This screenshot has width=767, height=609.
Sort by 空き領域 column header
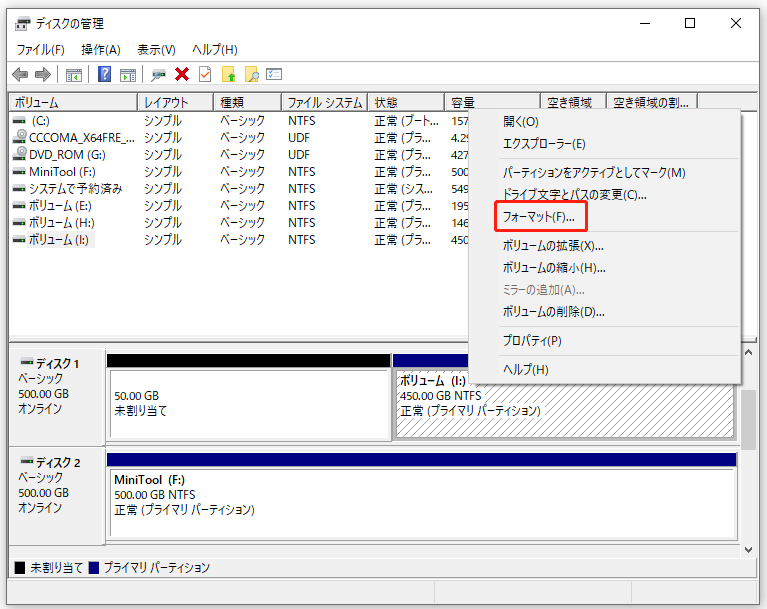573,103
